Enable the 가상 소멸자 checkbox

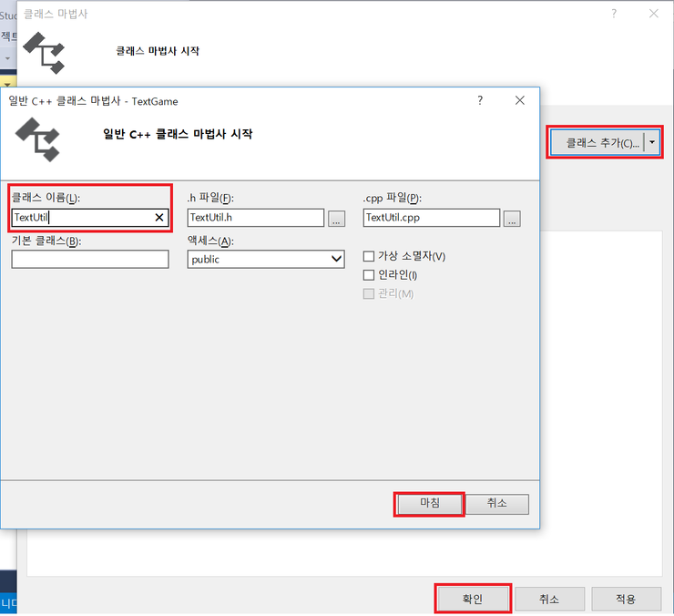[369, 256]
